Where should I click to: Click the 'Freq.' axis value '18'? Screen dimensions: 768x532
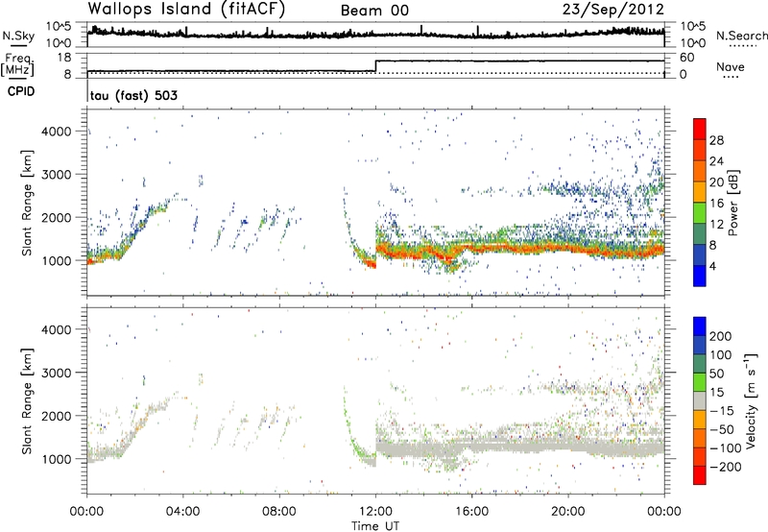(x=64, y=58)
